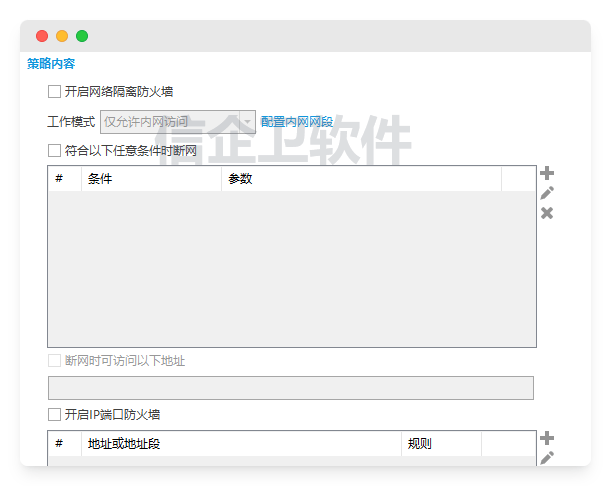
Task: Check 断网时可访问以下地址 option
Action: coord(54,361)
